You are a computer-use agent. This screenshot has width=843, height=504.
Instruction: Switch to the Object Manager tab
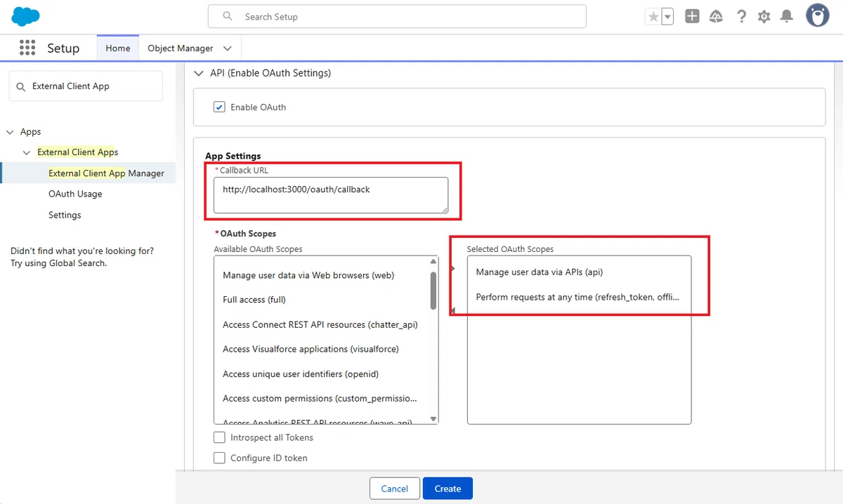click(181, 48)
